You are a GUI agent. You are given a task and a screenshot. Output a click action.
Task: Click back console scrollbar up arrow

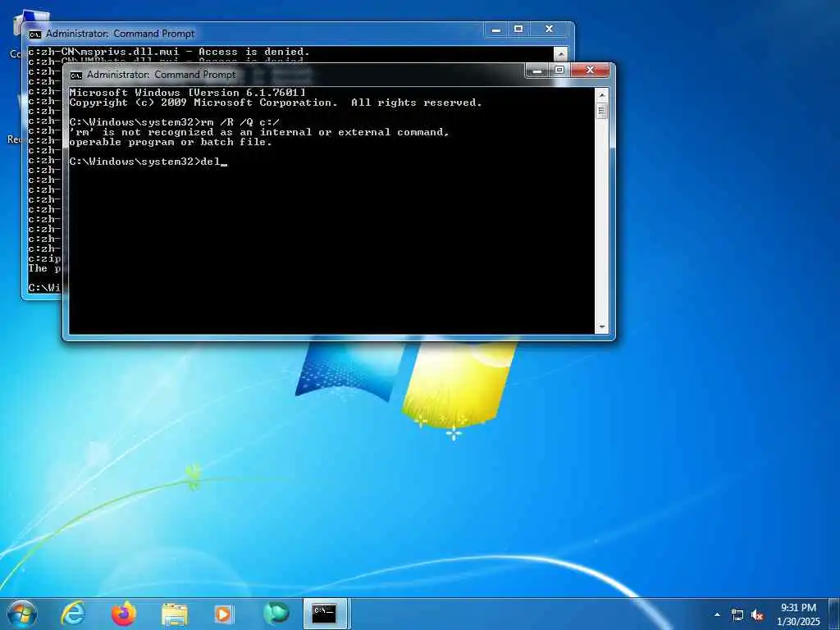[x=560, y=53]
